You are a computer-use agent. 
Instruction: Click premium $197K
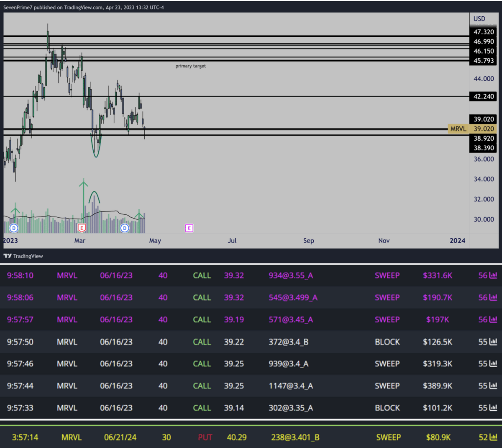(438, 319)
